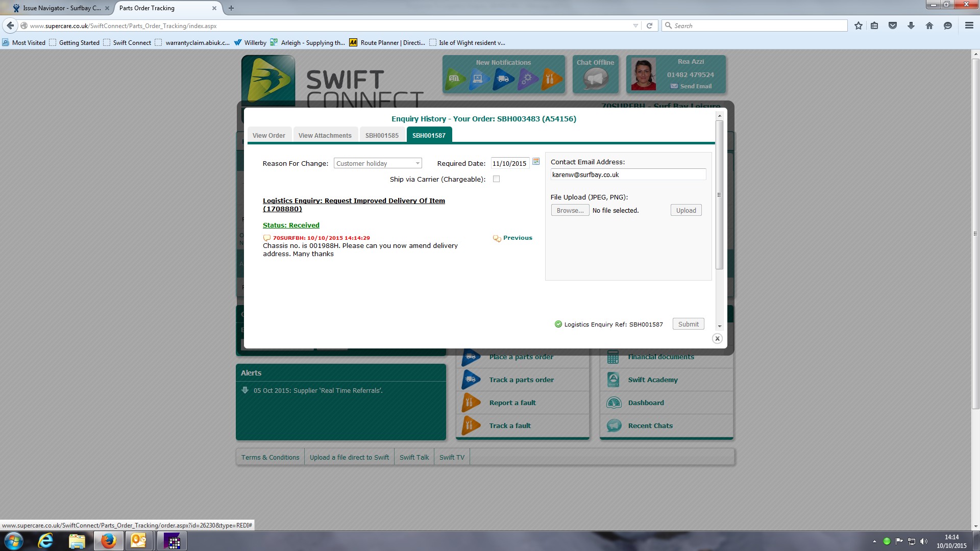Click the Contact Email Address field

628,174
